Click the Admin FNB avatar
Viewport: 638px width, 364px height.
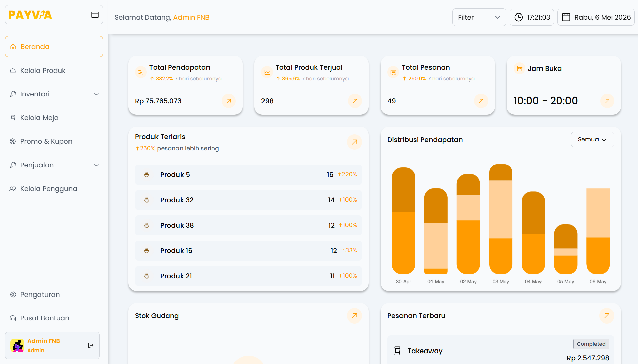17,345
